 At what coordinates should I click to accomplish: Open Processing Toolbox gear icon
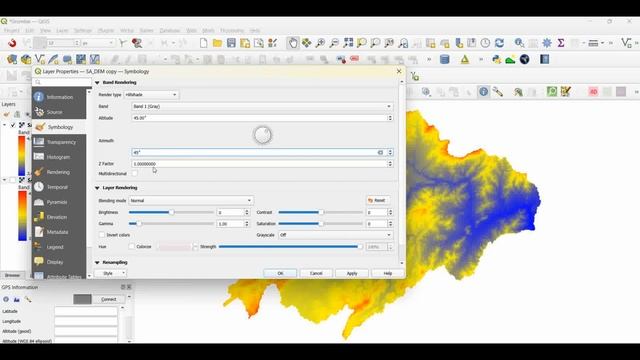pos(547,43)
